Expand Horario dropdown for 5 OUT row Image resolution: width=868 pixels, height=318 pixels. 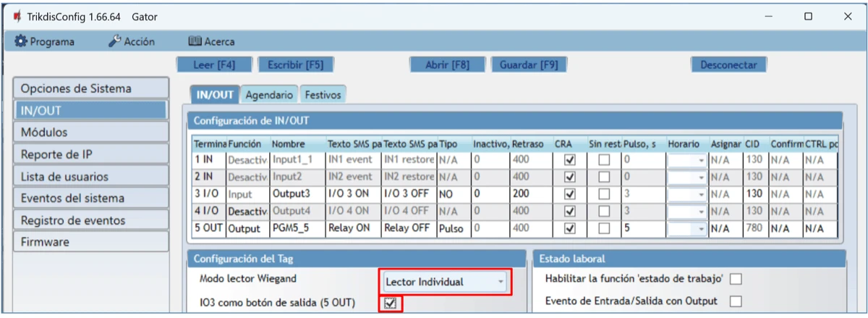coord(701,228)
